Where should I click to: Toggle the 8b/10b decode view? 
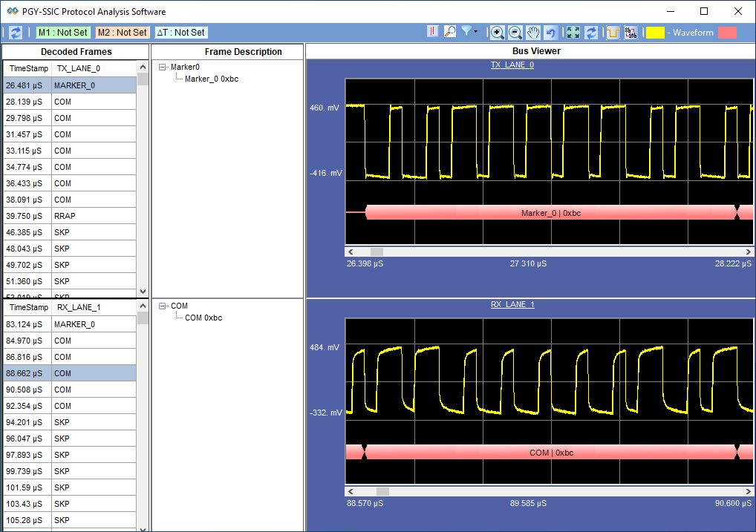pos(630,33)
